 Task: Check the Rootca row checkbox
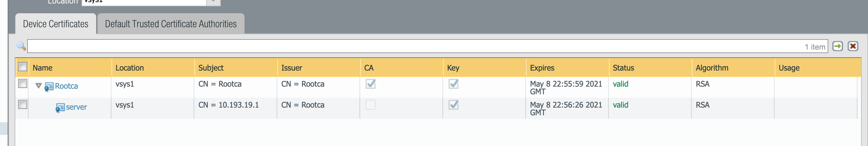[x=23, y=83]
